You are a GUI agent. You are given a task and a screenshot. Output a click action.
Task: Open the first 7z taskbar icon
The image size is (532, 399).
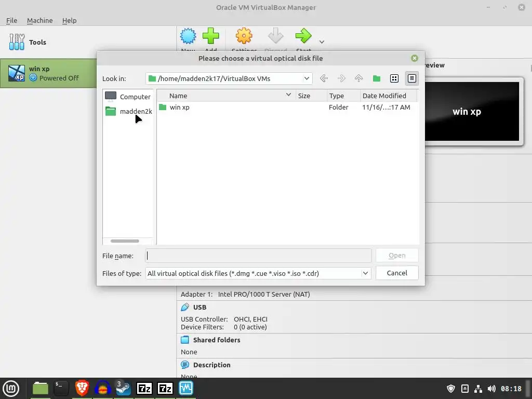(x=144, y=388)
